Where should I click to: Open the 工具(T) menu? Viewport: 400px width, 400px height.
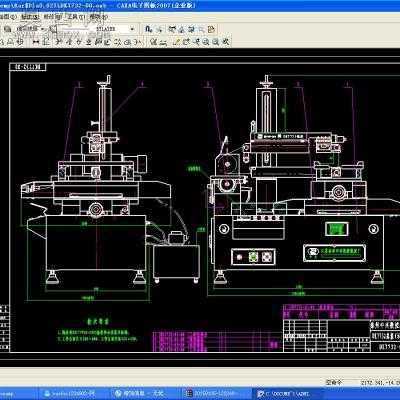click(76, 16)
